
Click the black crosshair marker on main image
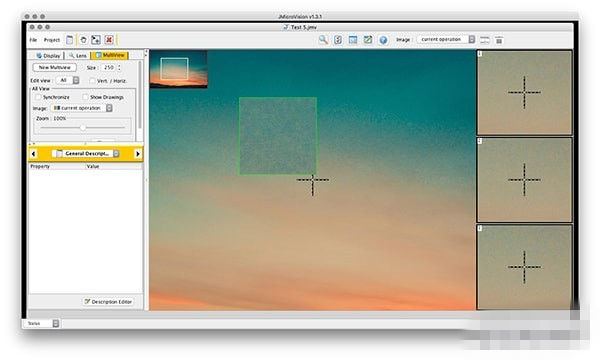click(313, 180)
